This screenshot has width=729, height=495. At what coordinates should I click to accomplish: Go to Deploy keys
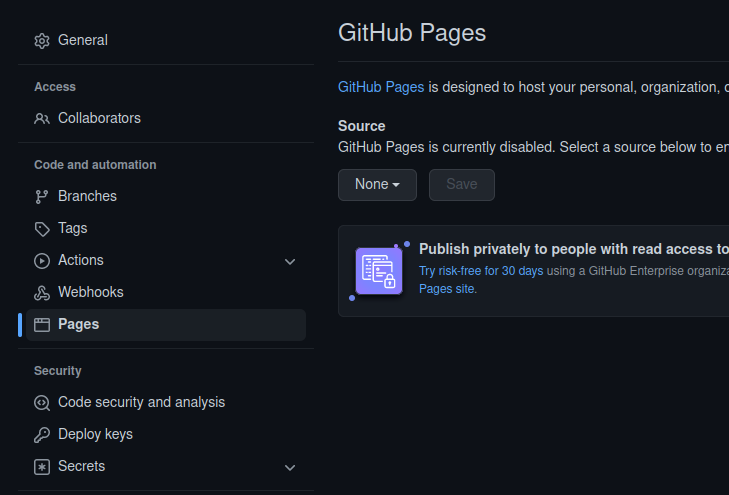click(x=166, y=435)
